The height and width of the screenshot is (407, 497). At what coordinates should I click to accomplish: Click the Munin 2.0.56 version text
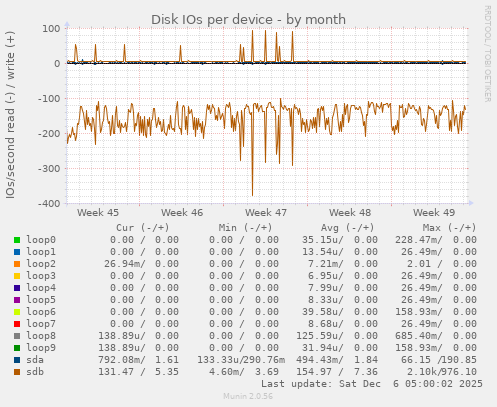point(248,396)
